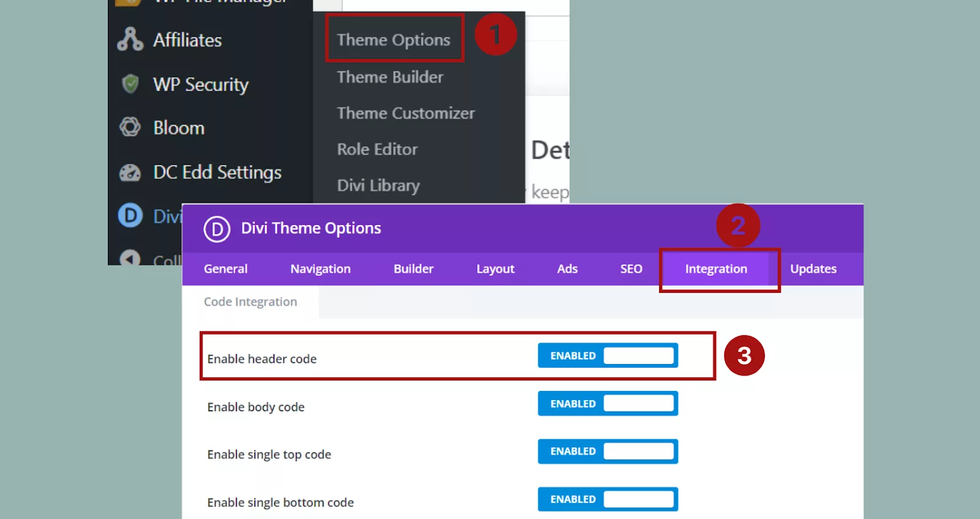980x519 pixels.
Task: Click the 'Enable header code' label
Action: [262, 359]
